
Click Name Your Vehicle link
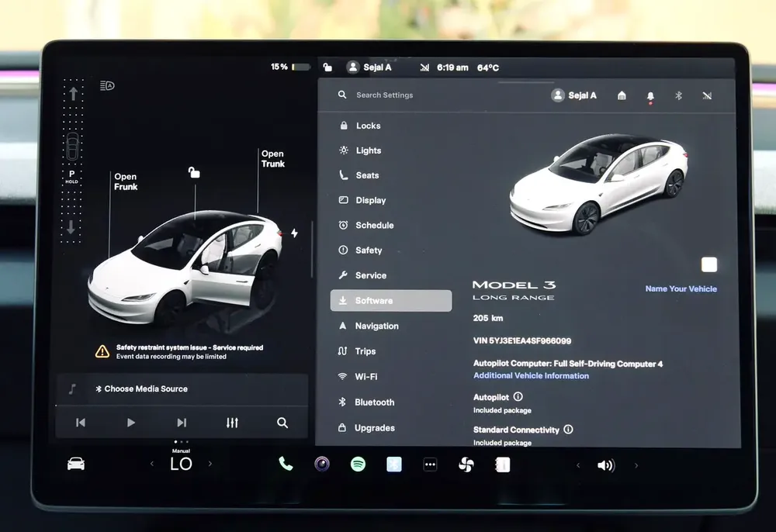(681, 288)
